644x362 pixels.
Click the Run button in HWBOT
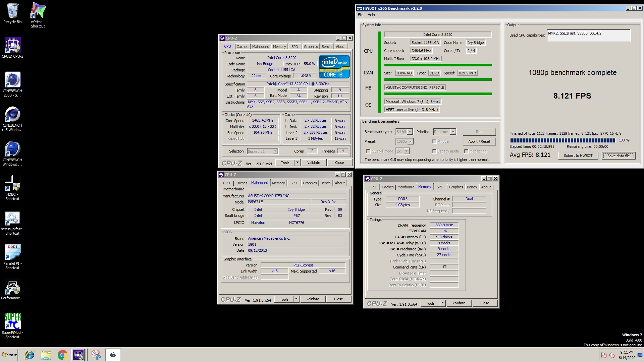point(479,132)
